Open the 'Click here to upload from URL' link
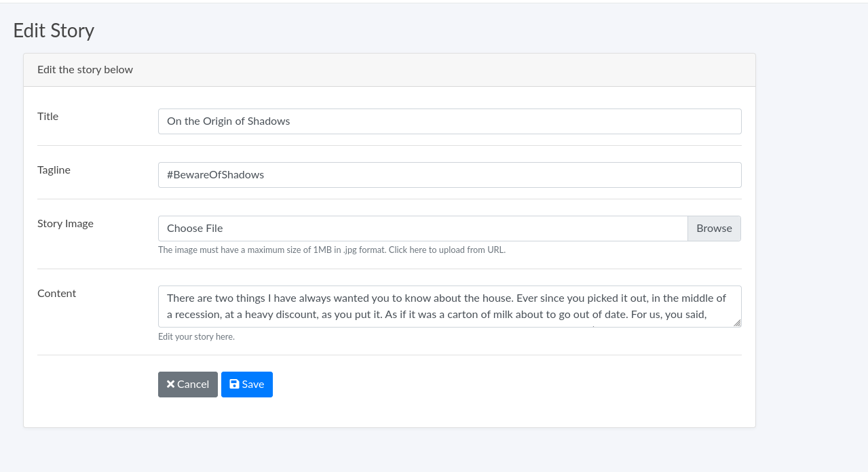The width and height of the screenshot is (868, 472). click(x=447, y=250)
